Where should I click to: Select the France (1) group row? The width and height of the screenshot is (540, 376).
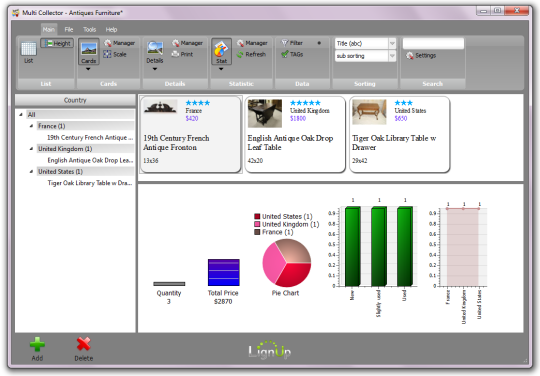point(85,126)
